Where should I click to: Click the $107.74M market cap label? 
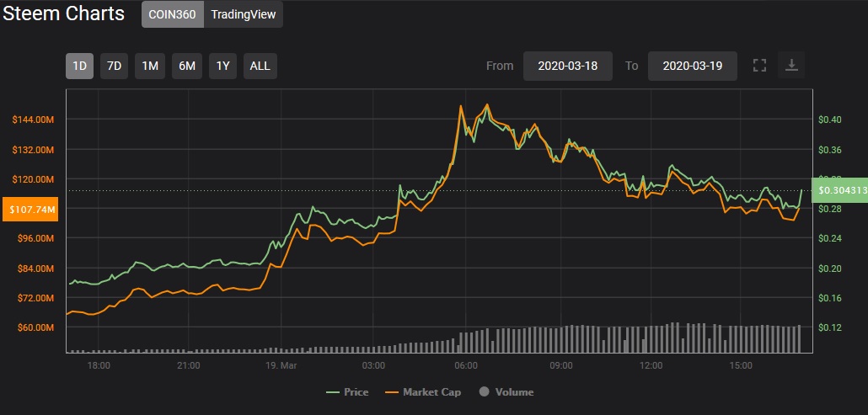tap(29, 210)
